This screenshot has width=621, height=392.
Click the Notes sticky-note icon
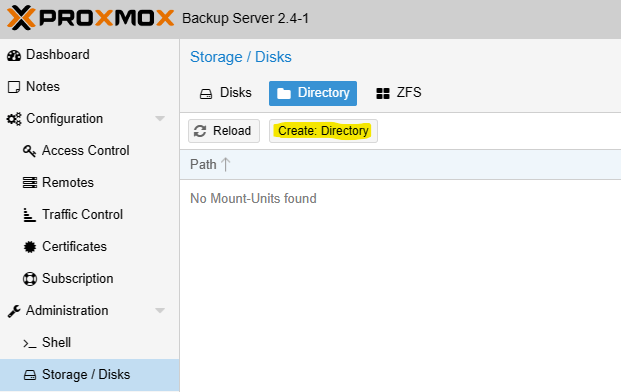click(14, 87)
